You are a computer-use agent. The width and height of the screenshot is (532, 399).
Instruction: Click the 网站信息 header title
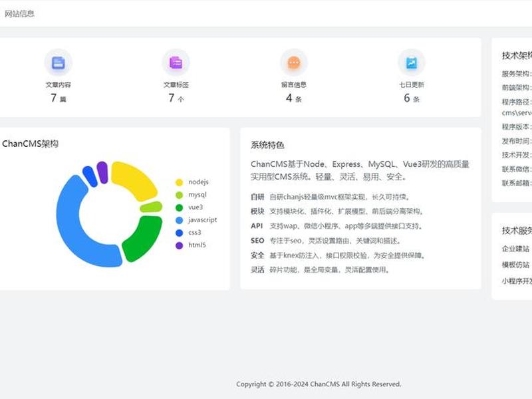click(x=19, y=13)
